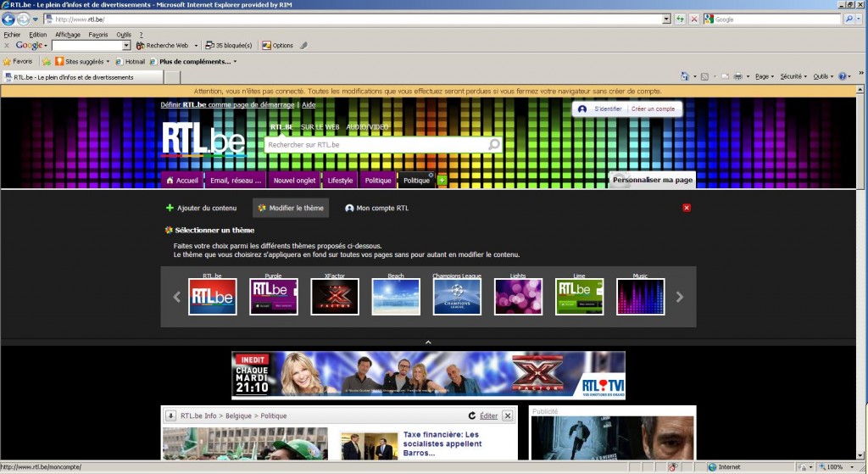This screenshot has width=868, height=474.
Task: Click the download arrow icon in the Politique widget
Action: pos(171,415)
